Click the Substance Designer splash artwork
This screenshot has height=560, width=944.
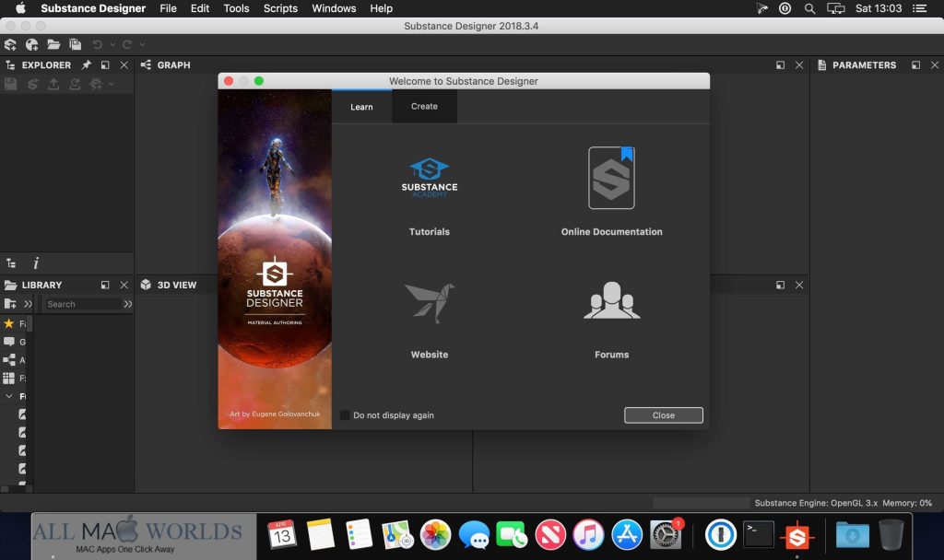coord(275,259)
